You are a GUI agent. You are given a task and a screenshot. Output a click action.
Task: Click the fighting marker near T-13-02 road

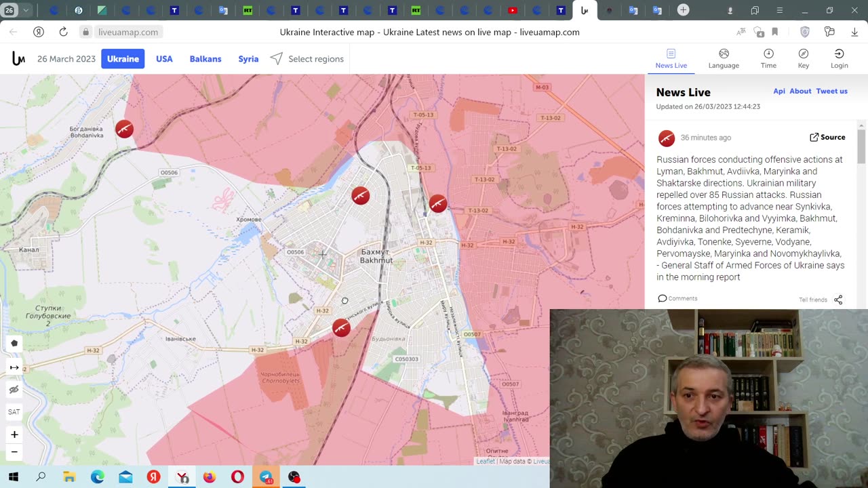438,203
